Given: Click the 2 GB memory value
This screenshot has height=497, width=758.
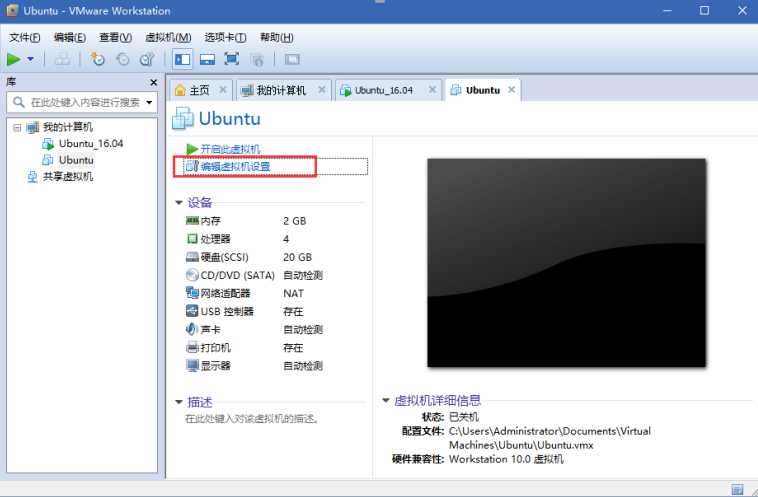Looking at the screenshot, I should (294, 221).
